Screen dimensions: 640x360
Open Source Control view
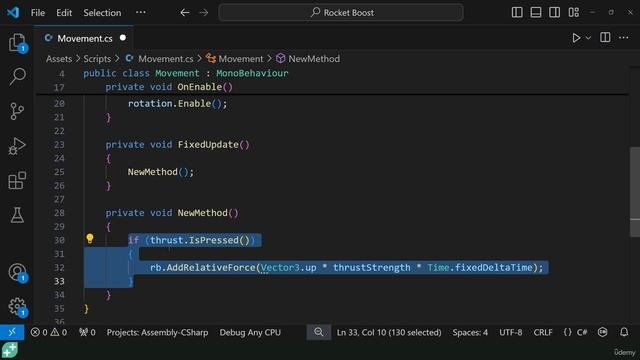click(x=17, y=111)
